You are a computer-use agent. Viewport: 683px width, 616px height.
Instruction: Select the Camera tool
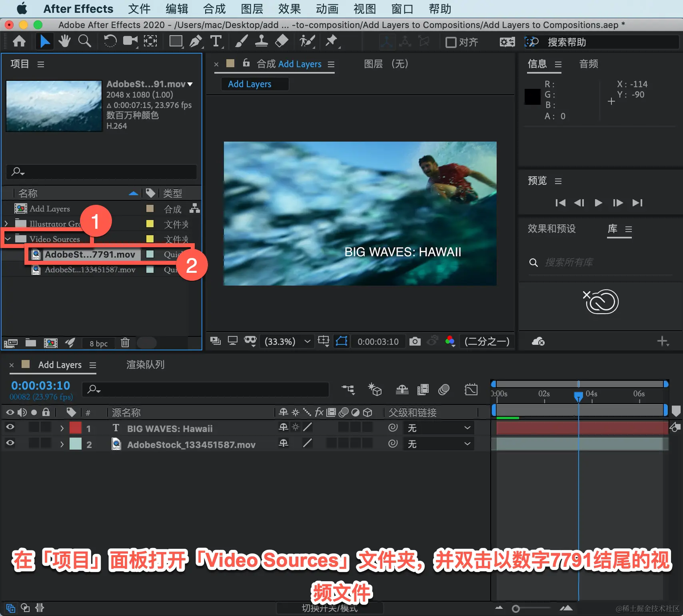[130, 41]
